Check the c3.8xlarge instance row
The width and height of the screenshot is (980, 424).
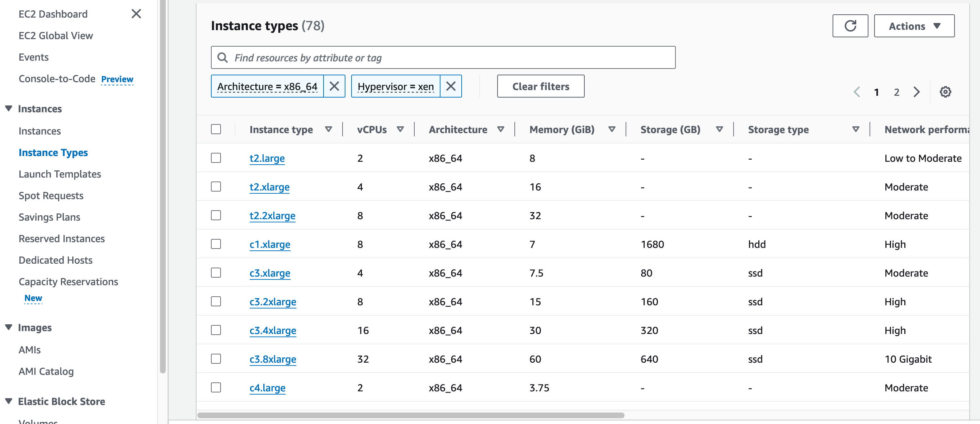pos(216,359)
